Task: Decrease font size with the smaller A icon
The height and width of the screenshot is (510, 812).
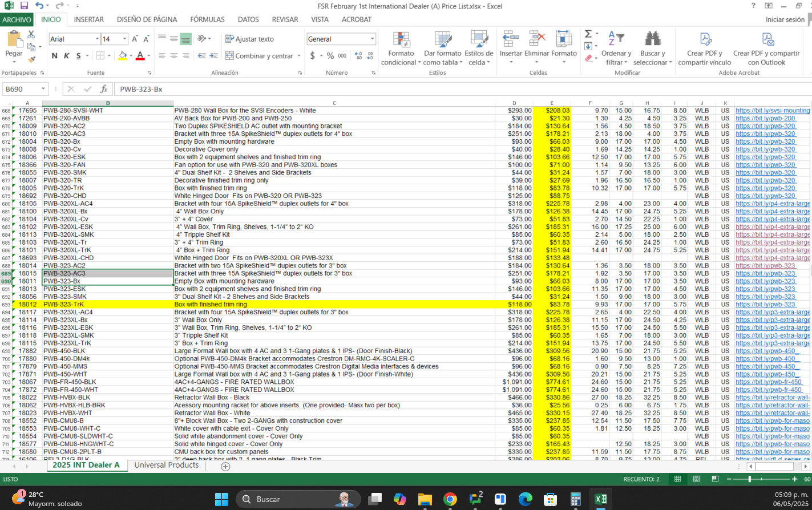Action: click(x=147, y=39)
